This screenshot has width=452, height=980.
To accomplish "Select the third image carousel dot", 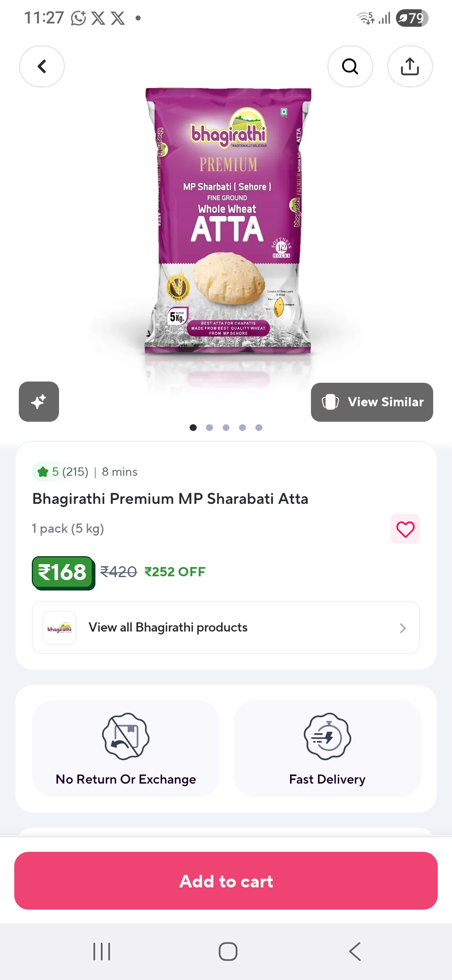I will pos(226,428).
